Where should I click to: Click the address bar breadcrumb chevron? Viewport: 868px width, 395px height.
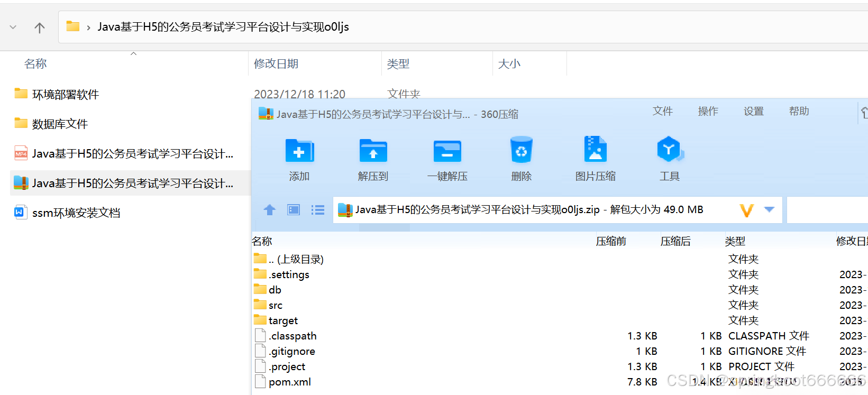point(88,27)
